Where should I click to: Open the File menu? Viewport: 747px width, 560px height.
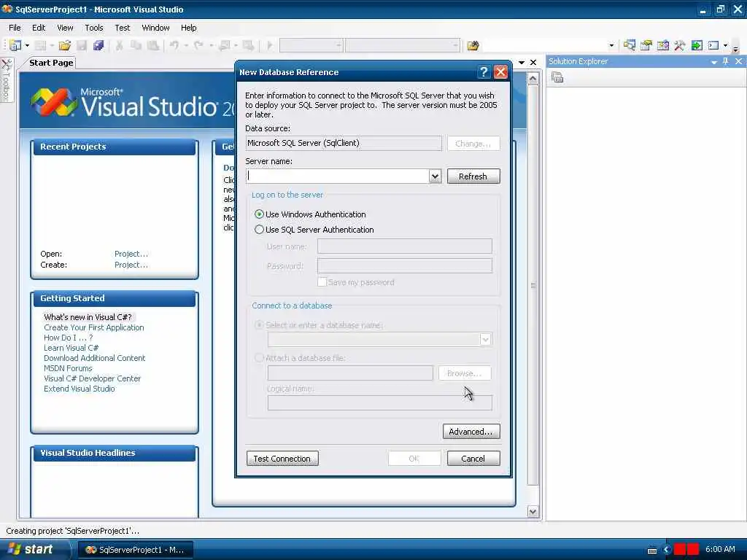(x=15, y=28)
